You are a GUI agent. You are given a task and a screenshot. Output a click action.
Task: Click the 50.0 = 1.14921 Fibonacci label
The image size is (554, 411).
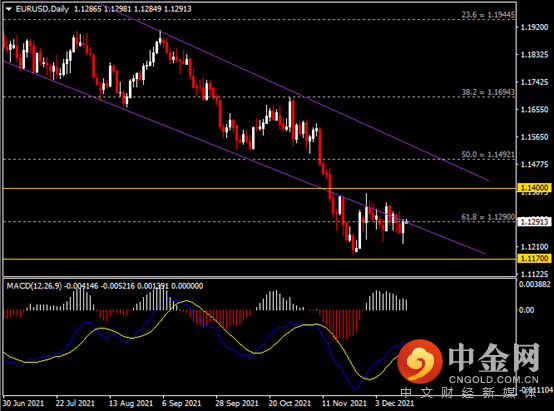coord(488,155)
